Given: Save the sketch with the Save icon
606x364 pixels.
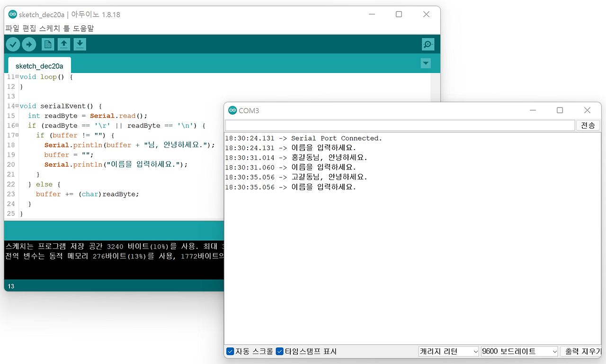Looking at the screenshot, I should pos(80,44).
